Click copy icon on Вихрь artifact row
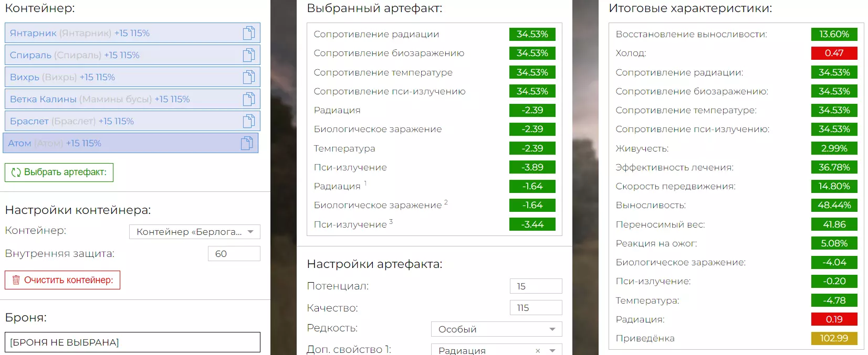This screenshot has width=868, height=355. coord(249,77)
